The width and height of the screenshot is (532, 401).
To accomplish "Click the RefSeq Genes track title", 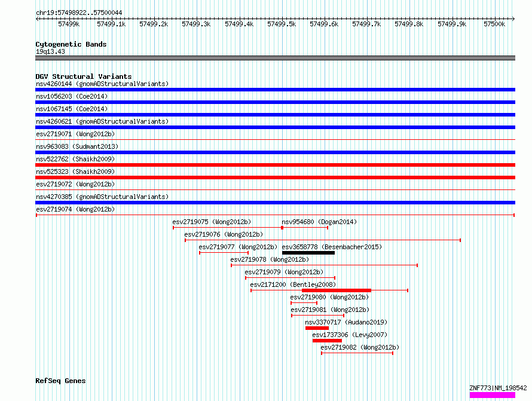I will coord(60,381).
